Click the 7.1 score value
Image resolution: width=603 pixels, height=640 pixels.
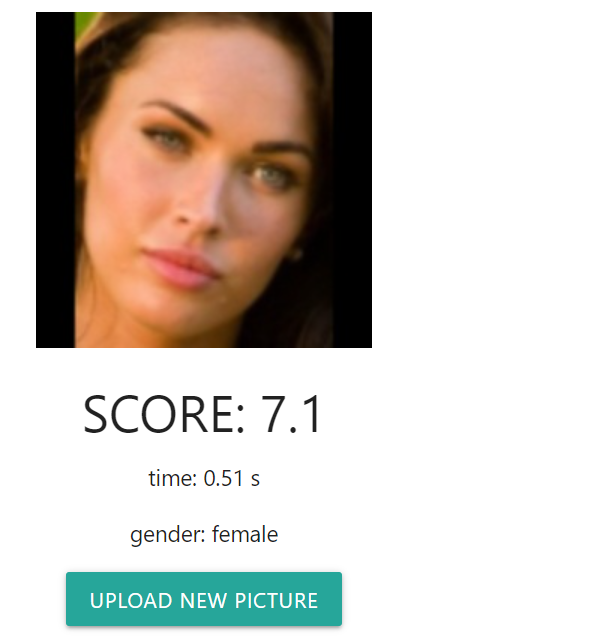(291, 414)
